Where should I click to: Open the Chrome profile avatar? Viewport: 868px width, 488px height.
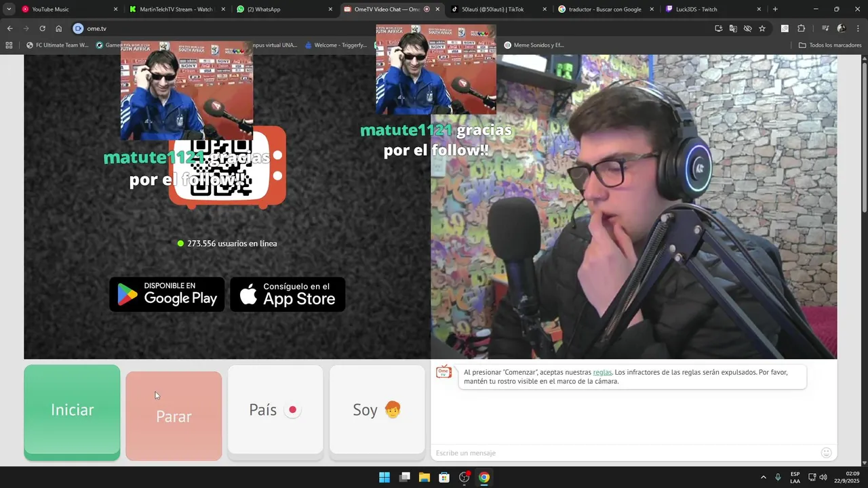pyautogui.click(x=842, y=28)
